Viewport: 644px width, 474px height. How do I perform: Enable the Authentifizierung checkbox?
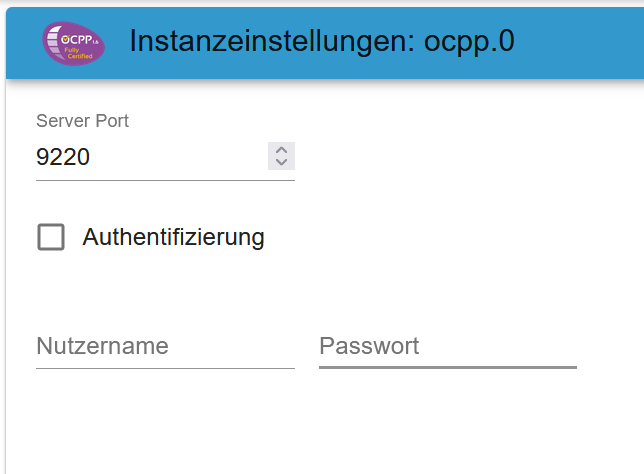coord(51,237)
